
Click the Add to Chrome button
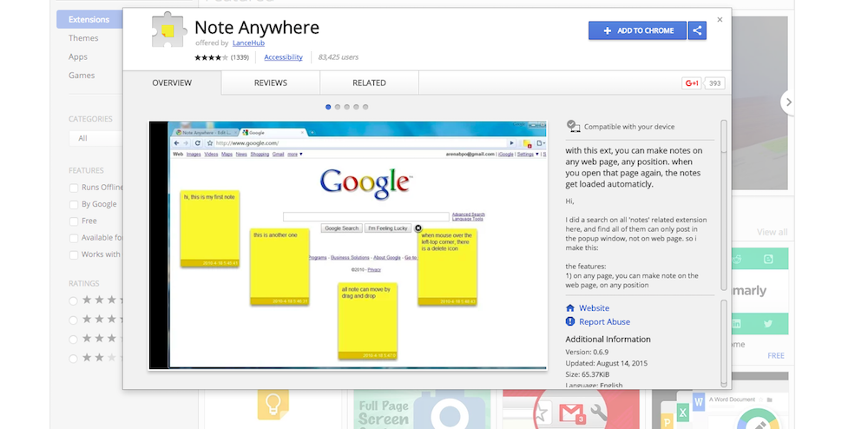pos(637,30)
